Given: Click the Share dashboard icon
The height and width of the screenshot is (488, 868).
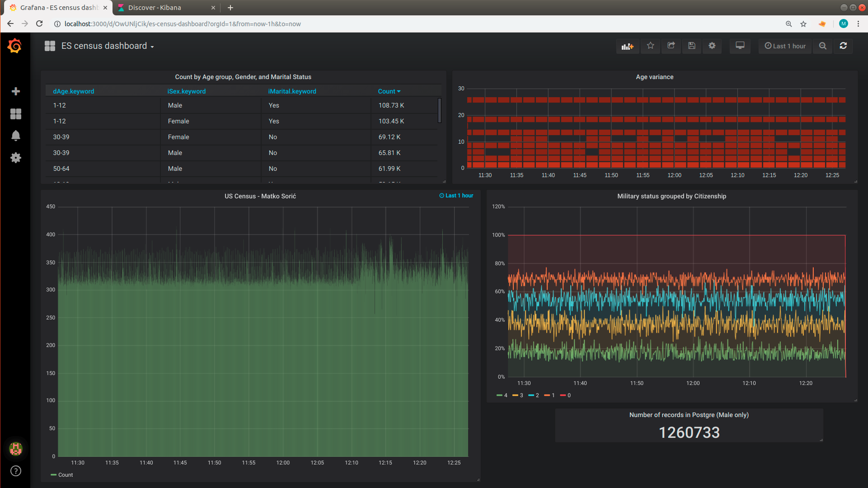Looking at the screenshot, I should 671,46.
